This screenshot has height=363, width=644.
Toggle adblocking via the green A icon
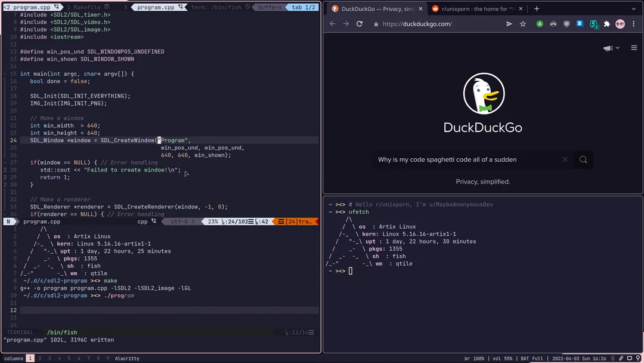pos(540,24)
